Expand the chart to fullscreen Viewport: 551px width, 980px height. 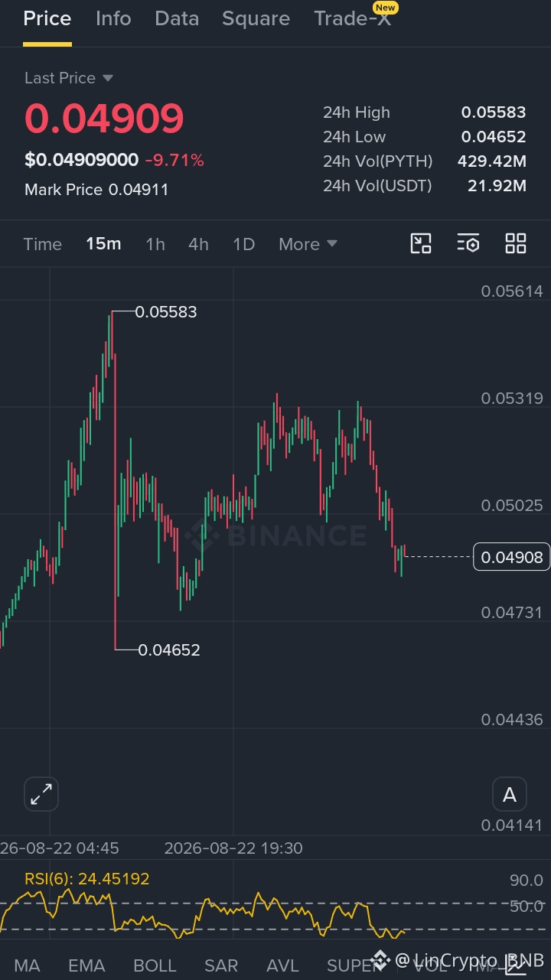(x=41, y=795)
